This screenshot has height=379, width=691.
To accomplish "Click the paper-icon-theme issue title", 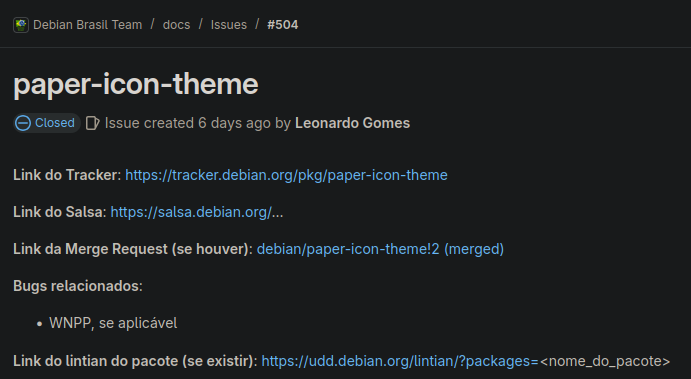I will (136, 84).
